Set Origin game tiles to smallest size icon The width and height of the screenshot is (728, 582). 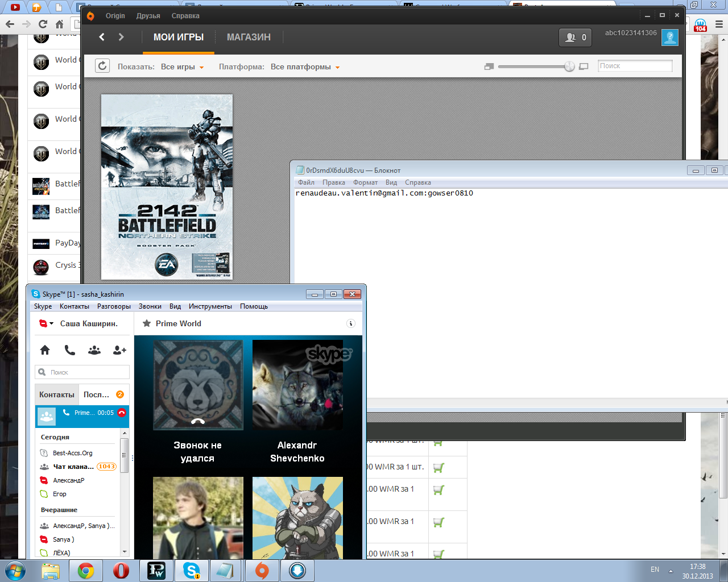489,66
